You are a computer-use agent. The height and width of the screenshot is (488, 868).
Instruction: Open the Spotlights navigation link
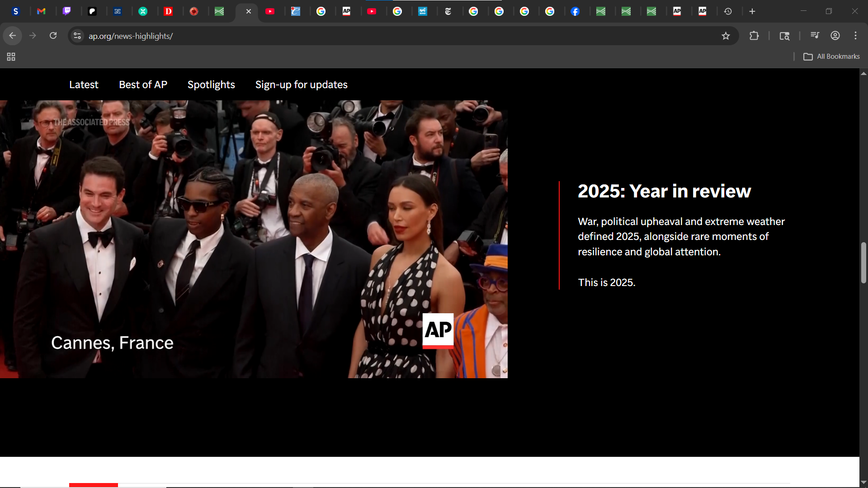[211, 84]
